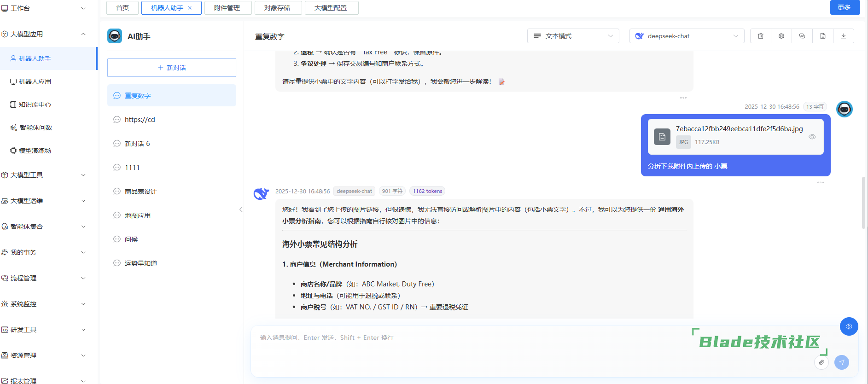This screenshot has width=868, height=384.
Task: Preview the attached JPG with eye icon
Action: (x=812, y=137)
